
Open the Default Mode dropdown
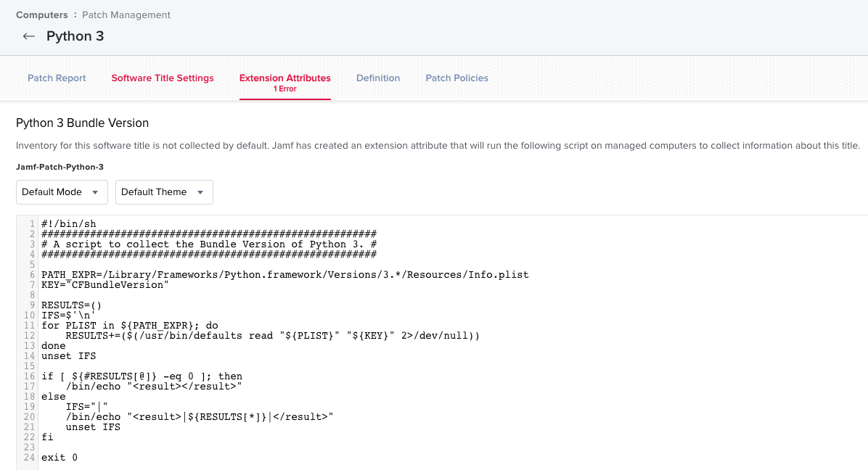click(x=62, y=192)
